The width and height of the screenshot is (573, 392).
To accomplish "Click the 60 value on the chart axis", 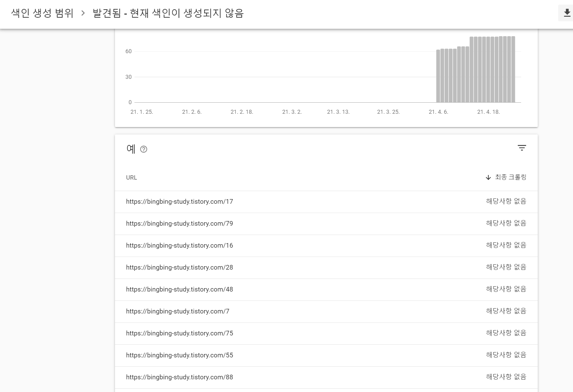I will (x=129, y=51).
